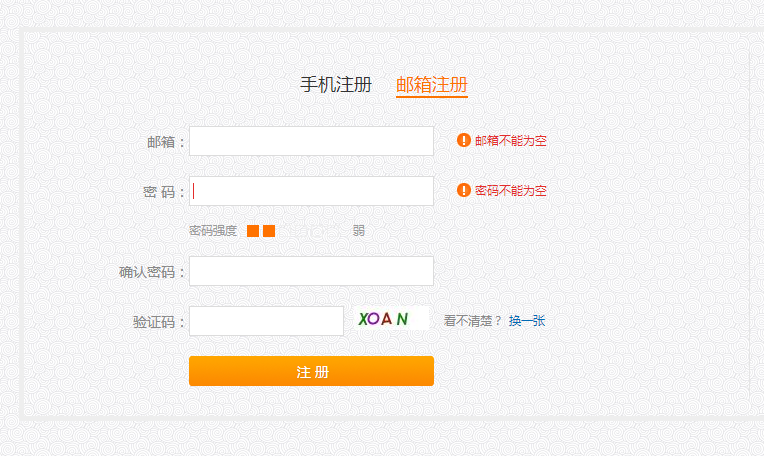
Task: Click the 弱 strength indicator text
Action: point(359,230)
